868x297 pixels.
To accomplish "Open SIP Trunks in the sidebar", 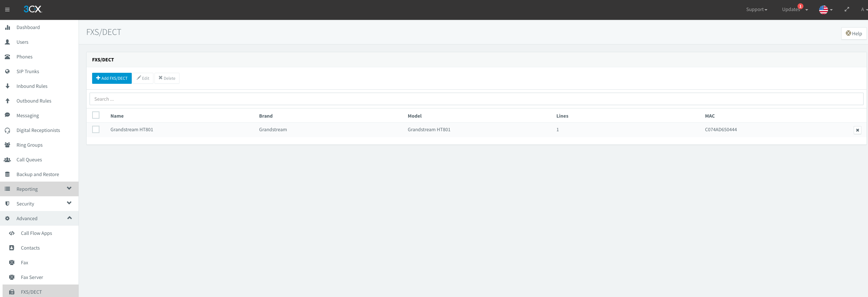I will click(x=28, y=71).
